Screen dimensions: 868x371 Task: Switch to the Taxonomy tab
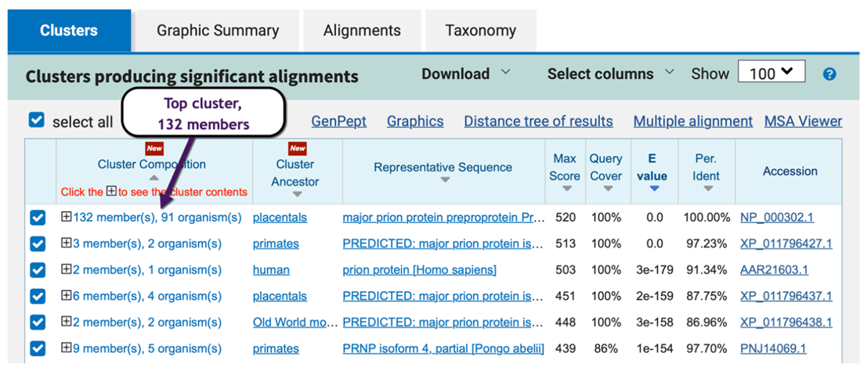[x=480, y=31]
